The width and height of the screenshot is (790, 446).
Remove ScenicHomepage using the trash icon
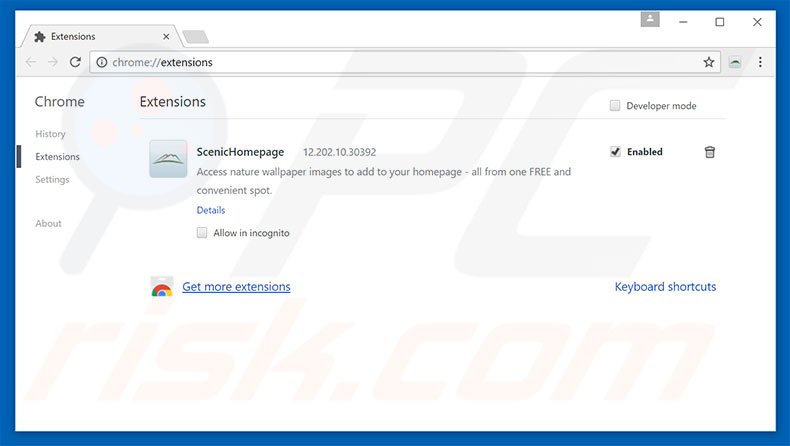pyautogui.click(x=709, y=152)
